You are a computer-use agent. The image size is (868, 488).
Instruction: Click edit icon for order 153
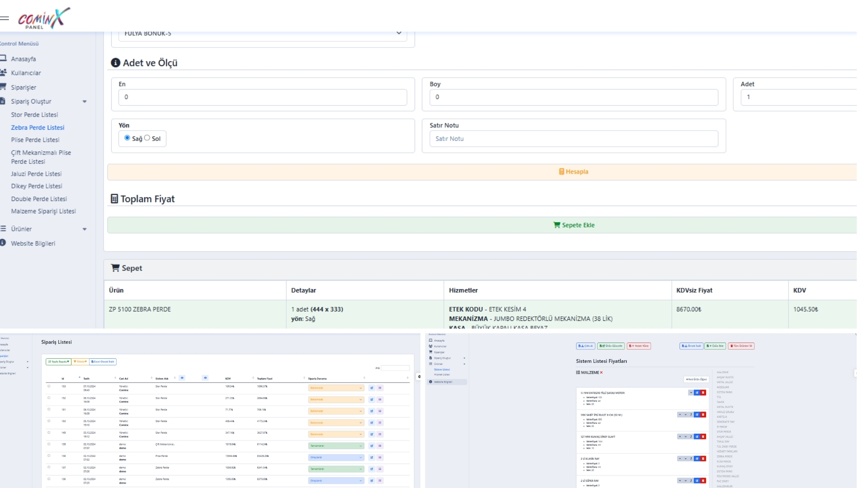(372, 388)
